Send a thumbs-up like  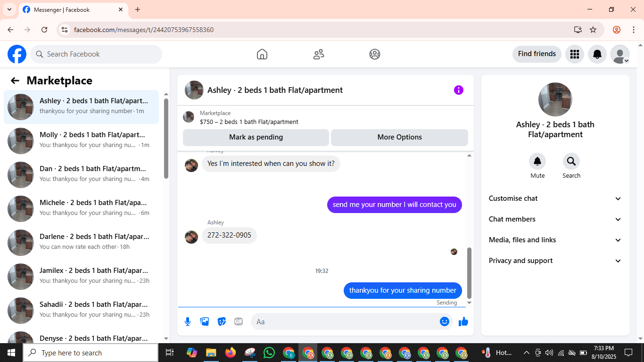click(463, 321)
